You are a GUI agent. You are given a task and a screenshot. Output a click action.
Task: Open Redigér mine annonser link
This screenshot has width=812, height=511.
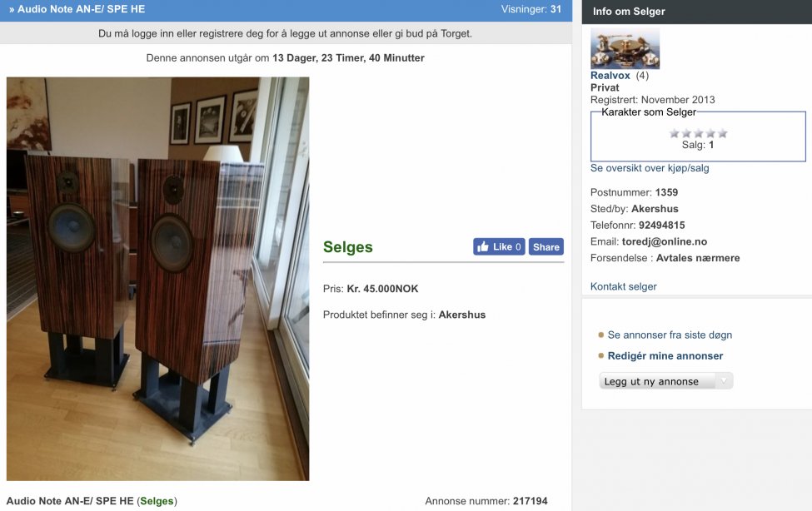click(665, 355)
